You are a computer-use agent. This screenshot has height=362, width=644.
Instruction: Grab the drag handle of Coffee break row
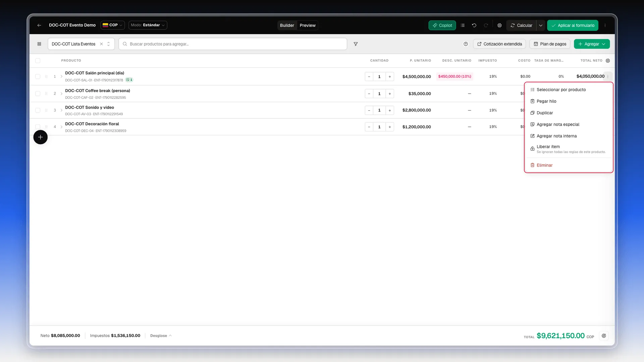(x=46, y=94)
